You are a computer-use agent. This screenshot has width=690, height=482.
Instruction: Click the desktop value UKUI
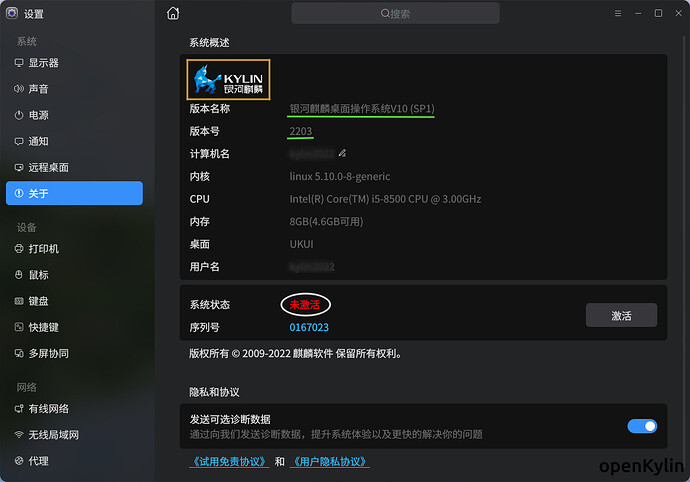pos(301,244)
